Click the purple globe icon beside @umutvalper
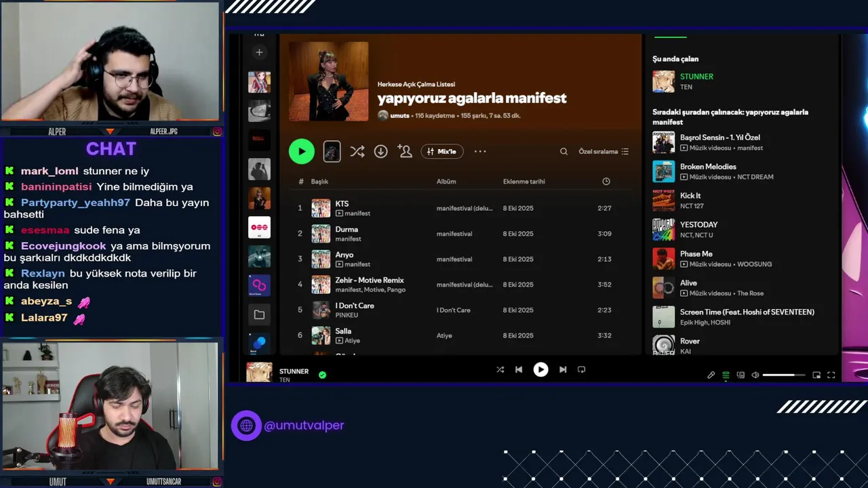Viewport: 868px width, 488px height. tap(246, 426)
